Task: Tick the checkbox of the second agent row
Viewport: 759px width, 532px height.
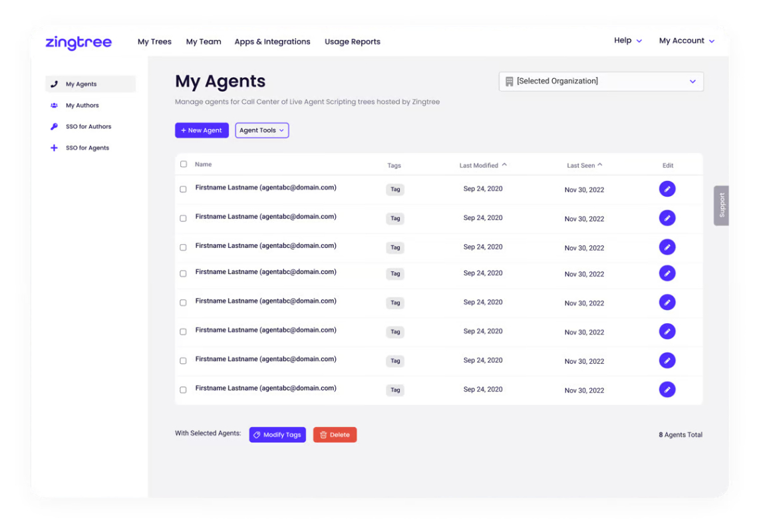Action: [183, 218]
